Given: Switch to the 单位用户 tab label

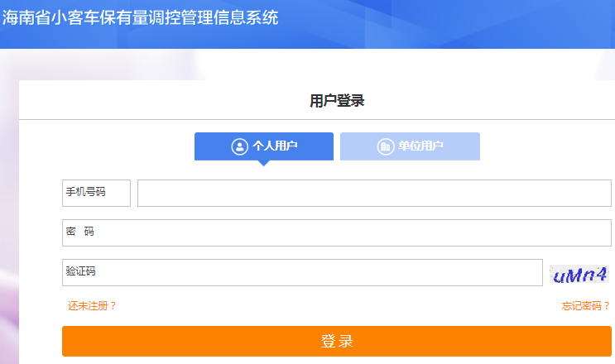Looking at the screenshot, I should 420,146.
